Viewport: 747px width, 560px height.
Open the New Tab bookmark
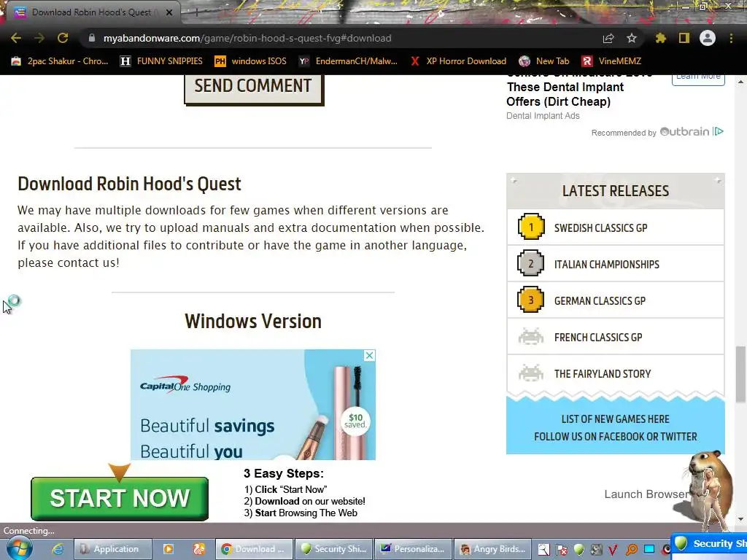[x=544, y=61]
